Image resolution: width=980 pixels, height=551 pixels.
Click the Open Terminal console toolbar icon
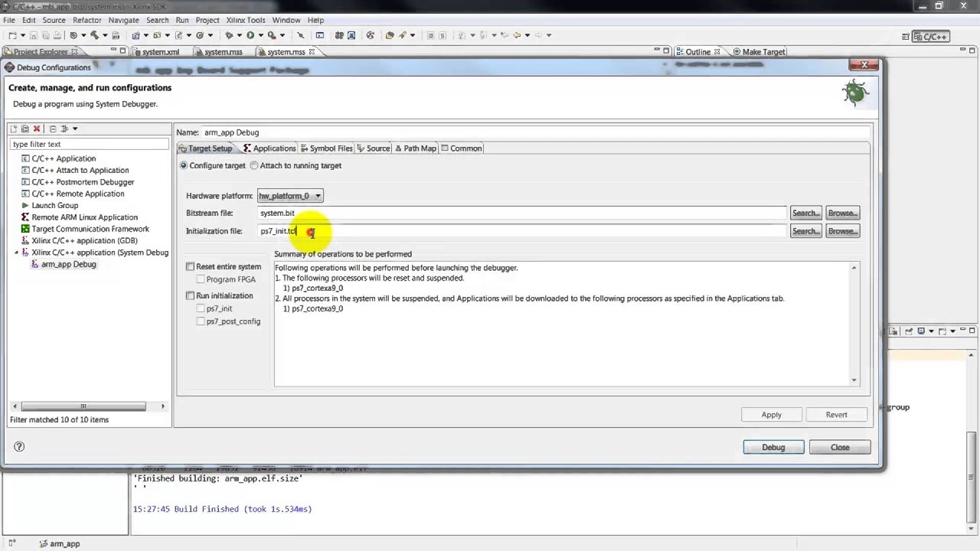(x=320, y=35)
